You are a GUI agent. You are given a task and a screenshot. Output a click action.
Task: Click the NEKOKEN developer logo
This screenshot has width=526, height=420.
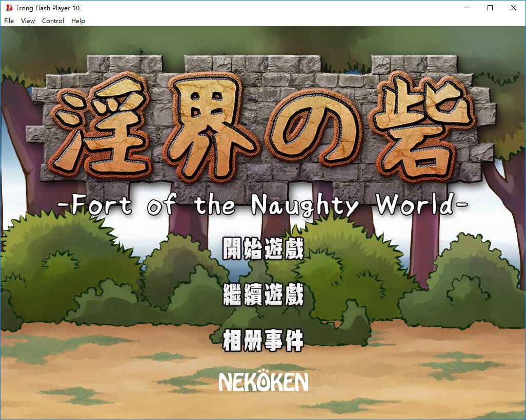coord(263,382)
